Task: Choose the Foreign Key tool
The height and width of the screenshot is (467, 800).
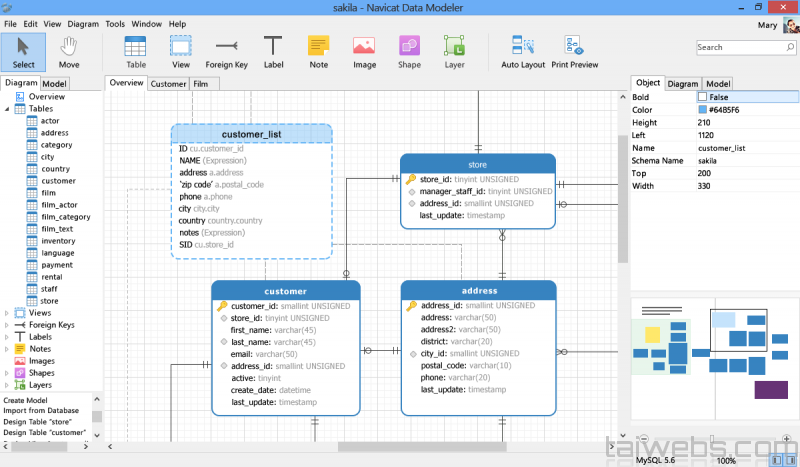Action: (226, 51)
